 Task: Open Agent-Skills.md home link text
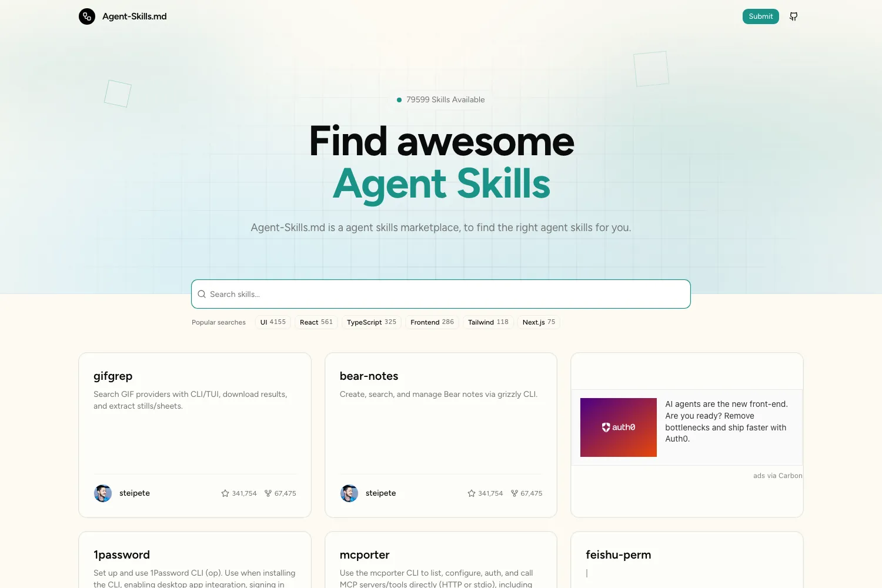(135, 16)
